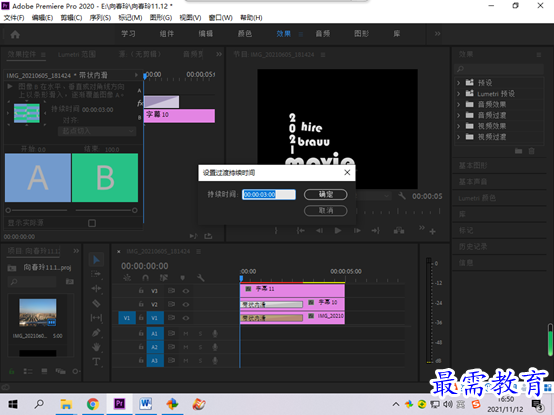The height and width of the screenshot is (415, 554).
Task: Click the Program Monitor play button
Action: 338,231
